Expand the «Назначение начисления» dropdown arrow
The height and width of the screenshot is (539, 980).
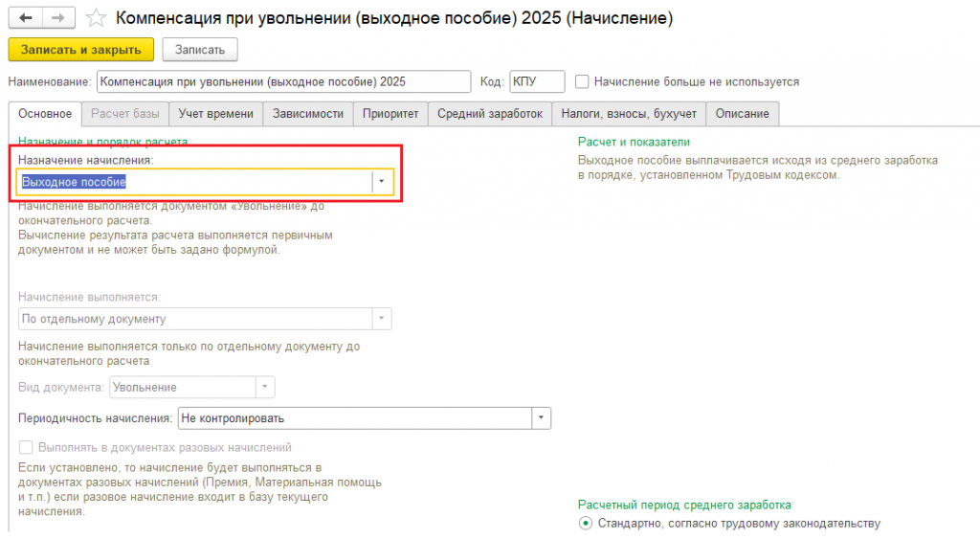[x=382, y=182]
